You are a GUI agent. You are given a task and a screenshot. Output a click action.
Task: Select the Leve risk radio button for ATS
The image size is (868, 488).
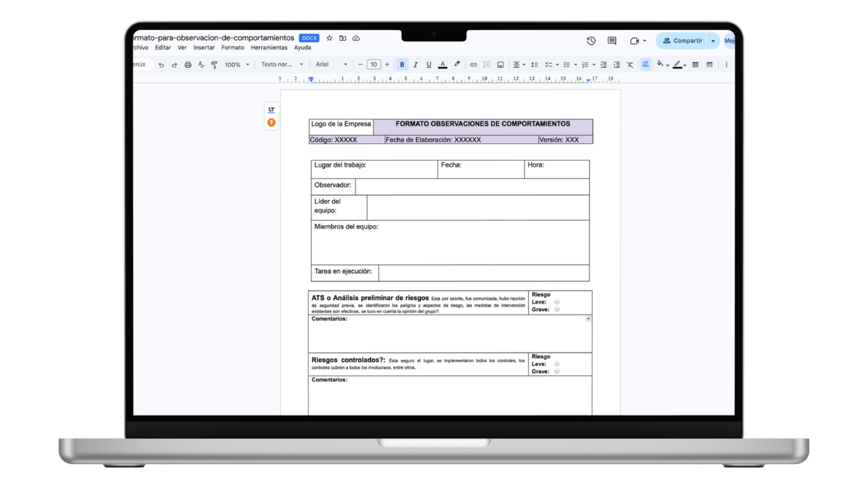(x=557, y=302)
